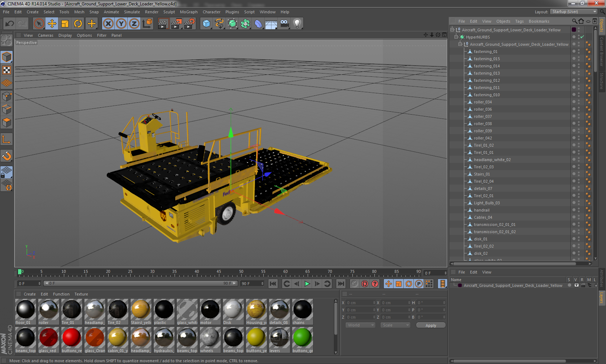The image size is (606, 364).
Task: Select the cabin_01_y yellow material
Action: tap(118, 340)
